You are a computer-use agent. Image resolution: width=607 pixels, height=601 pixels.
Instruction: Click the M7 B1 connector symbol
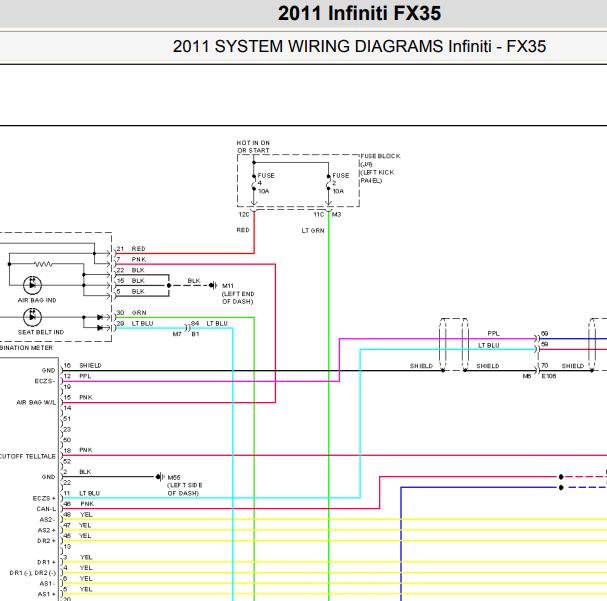pyautogui.click(x=187, y=328)
